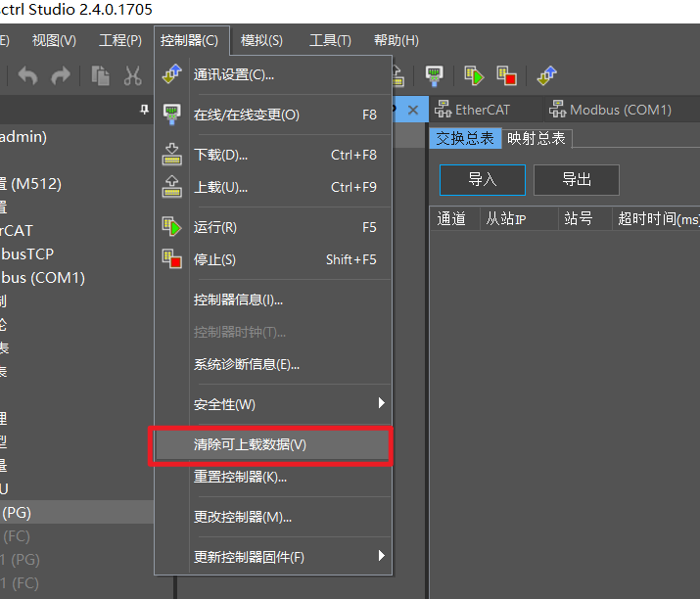This screenshot has width=700, height=599.
Task: Click the 导出 button
Action: coord(576,180)
